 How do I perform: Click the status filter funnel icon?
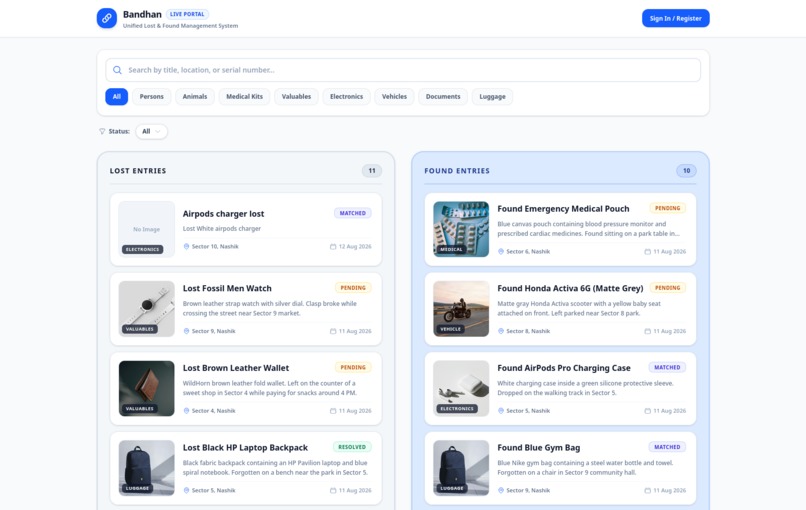[102, 131]
